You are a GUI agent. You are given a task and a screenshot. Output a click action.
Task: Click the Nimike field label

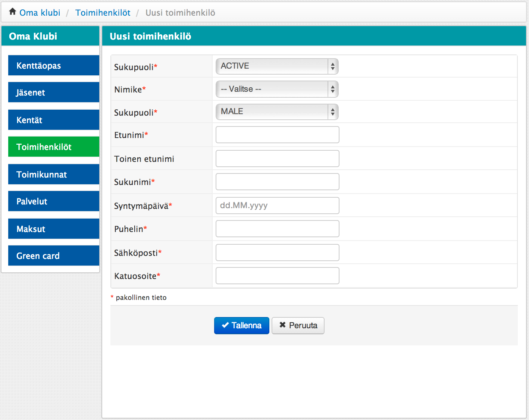pyautogui.click(x=130, y=90)
